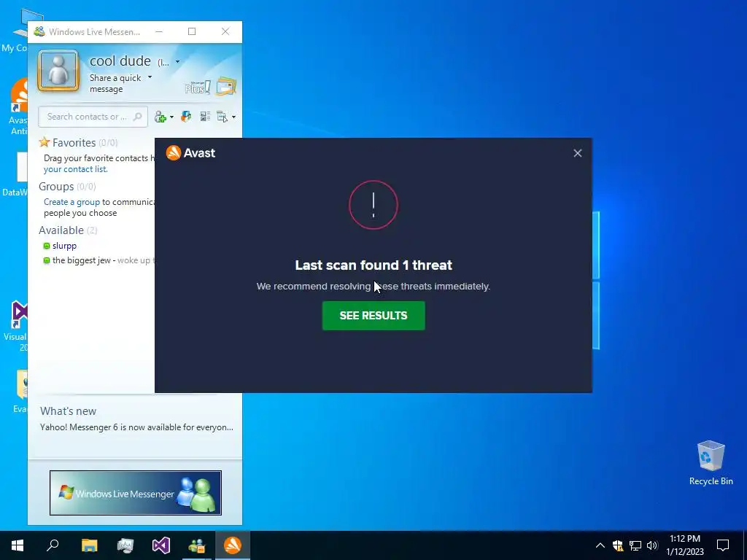The width and height of the screenshot is (747, 560).
Task: Open the status dropdown beside cool dude
Action: click(x=178, y=62)
